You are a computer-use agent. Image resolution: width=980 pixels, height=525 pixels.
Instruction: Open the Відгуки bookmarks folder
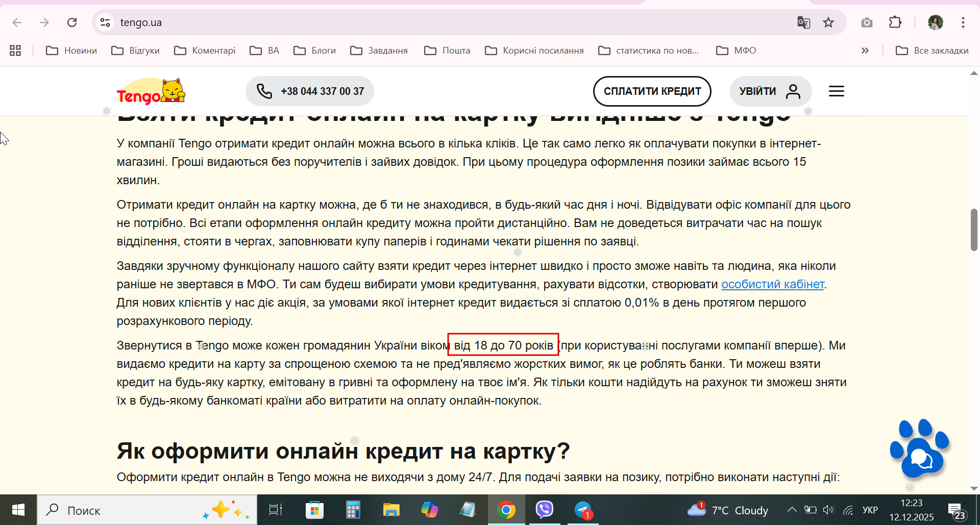point(136,51)
